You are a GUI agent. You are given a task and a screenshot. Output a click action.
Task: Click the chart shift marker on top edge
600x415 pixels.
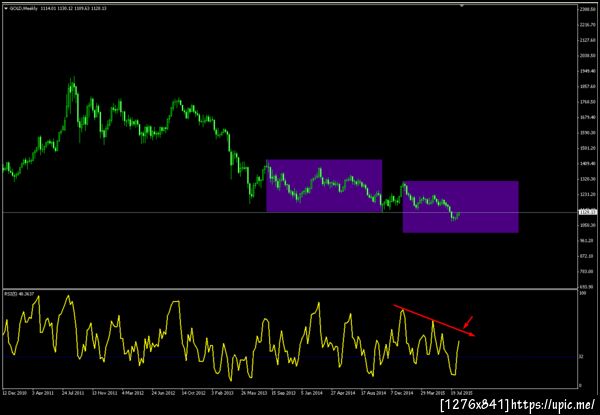(x=462, y=6)
